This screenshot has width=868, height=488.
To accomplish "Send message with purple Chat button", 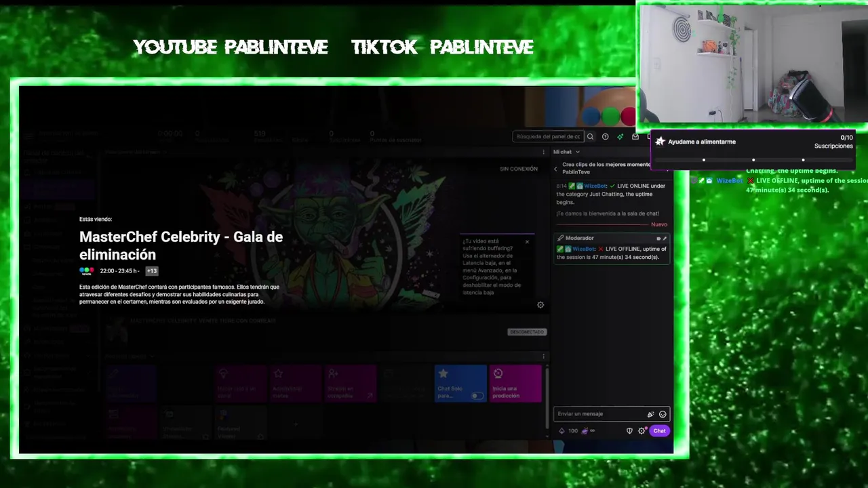I will 659,431.
